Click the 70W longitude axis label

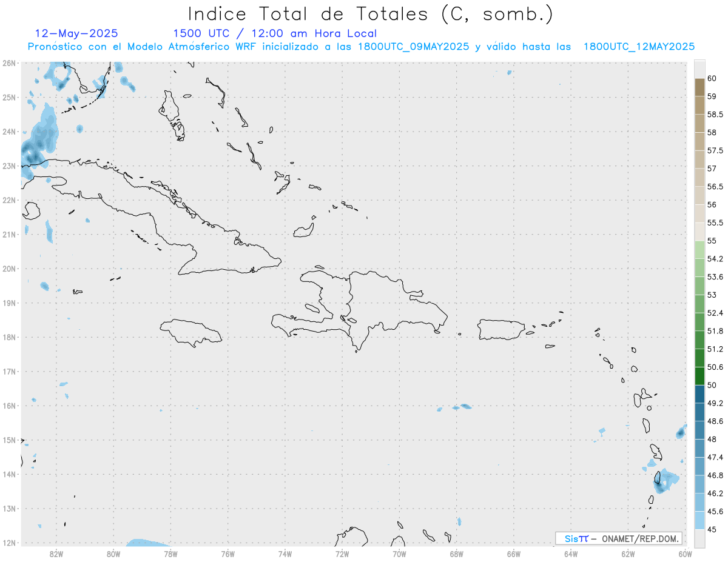(x=399, y=554)
